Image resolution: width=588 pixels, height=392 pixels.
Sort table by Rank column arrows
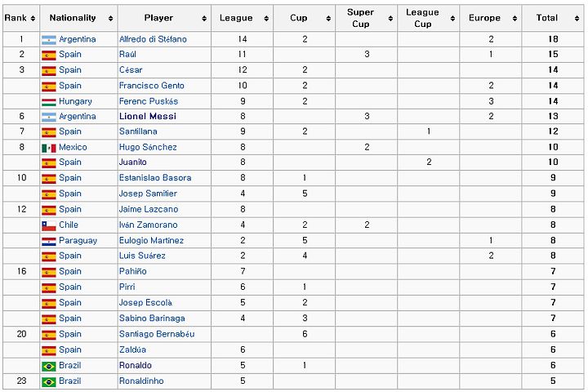click(x=33, y=19)
